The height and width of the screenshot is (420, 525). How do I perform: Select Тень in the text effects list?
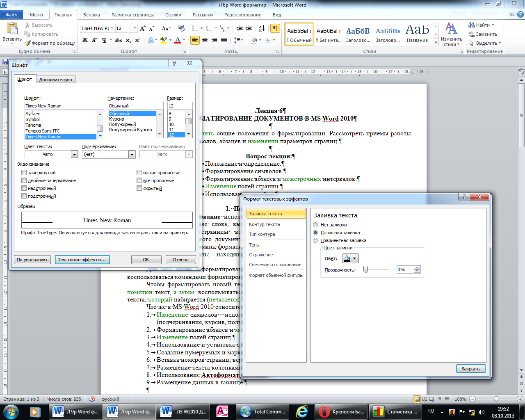276,245
